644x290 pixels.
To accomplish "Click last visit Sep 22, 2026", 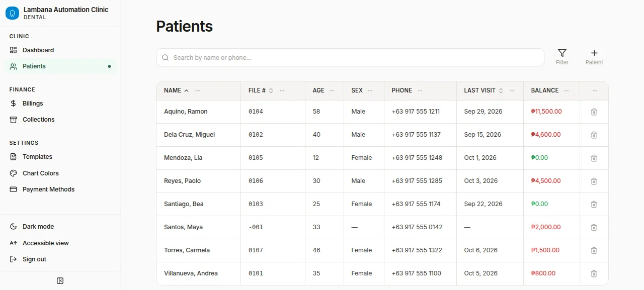I will [x=483, y=204].
